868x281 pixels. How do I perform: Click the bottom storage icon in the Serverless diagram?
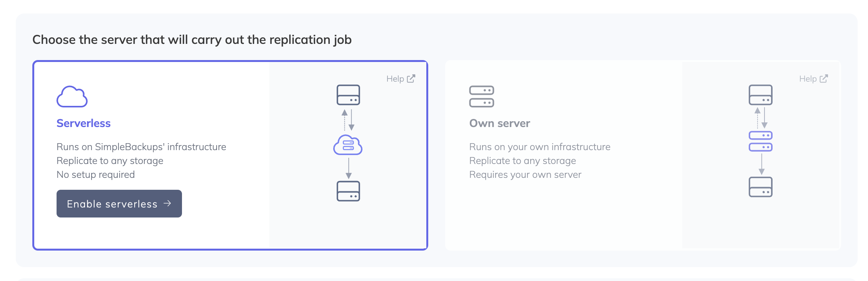348,191
